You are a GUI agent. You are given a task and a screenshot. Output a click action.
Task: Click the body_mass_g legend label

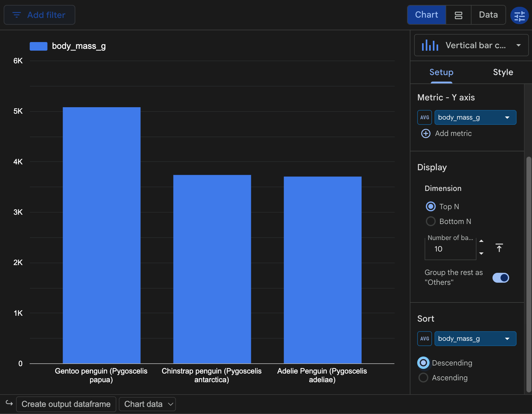[79, 46]
